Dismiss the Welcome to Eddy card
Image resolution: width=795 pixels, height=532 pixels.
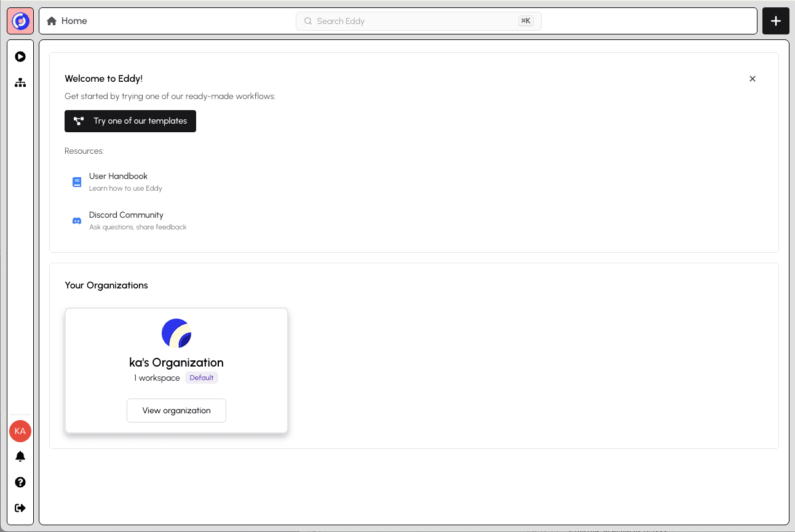click(x=753, y=79)
